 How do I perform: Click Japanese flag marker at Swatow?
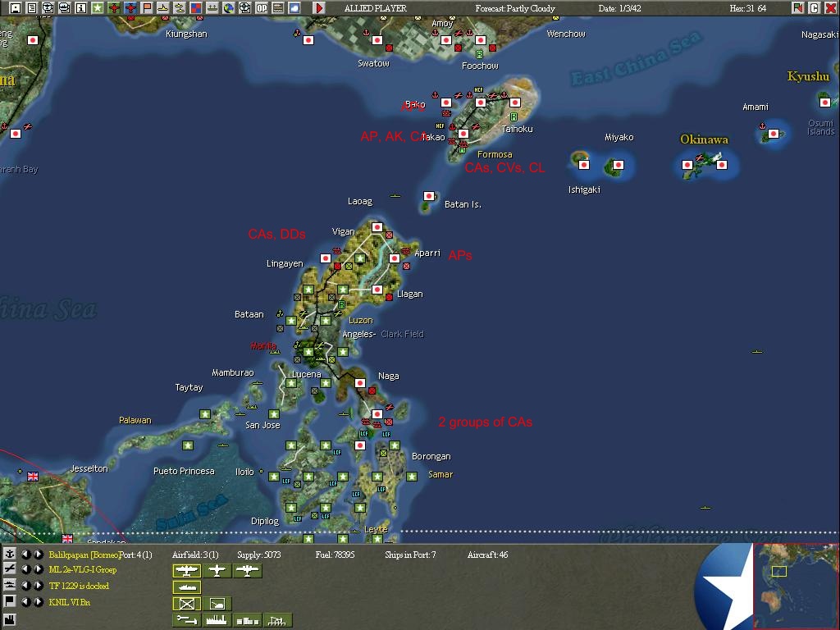(377, 40)
